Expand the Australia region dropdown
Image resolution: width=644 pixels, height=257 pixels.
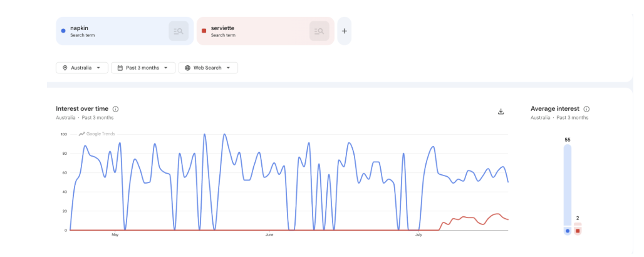click(x=82, y=68)
